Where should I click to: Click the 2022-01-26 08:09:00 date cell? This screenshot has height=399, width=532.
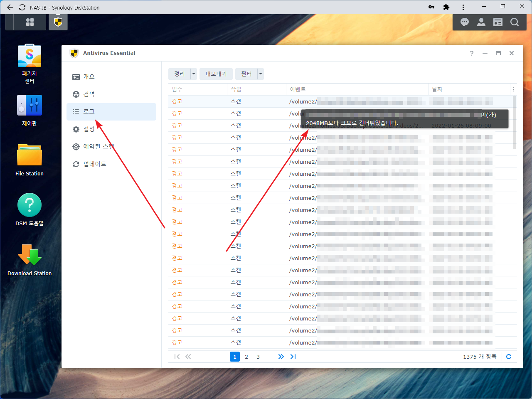(x=461, y=126)
